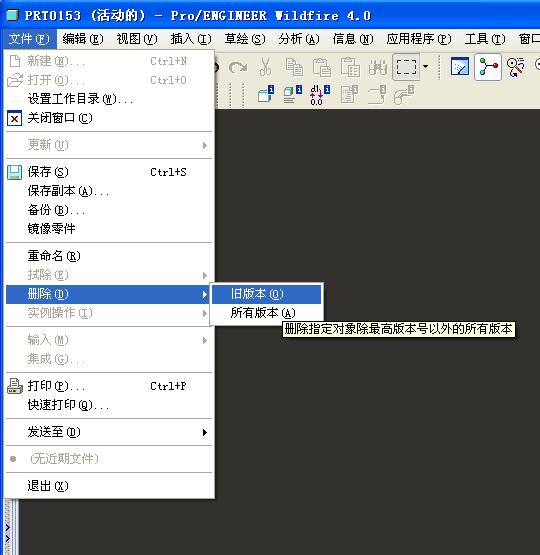
Task: Click the Open file menu entry
Action: coord(110,80)
